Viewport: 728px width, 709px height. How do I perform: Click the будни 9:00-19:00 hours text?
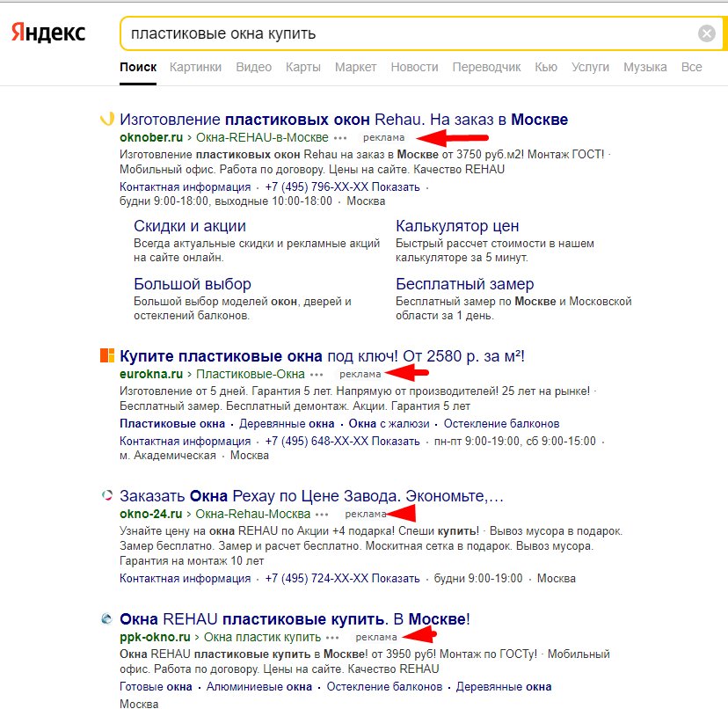point(478,579)
